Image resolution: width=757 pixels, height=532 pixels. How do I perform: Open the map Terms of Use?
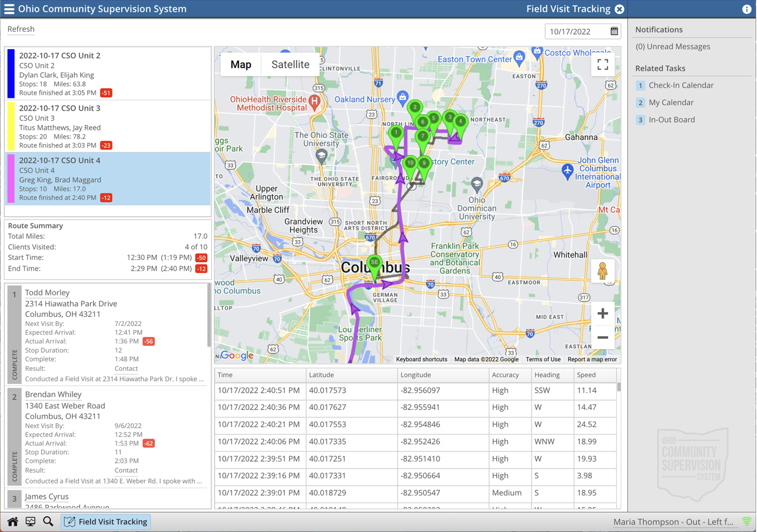click(x=543, y=360)
